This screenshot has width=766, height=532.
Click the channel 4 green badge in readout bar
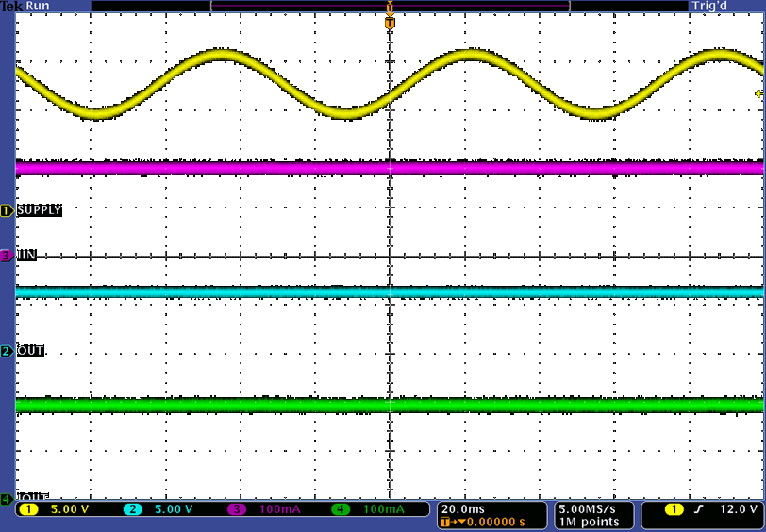tap(341, 509)
